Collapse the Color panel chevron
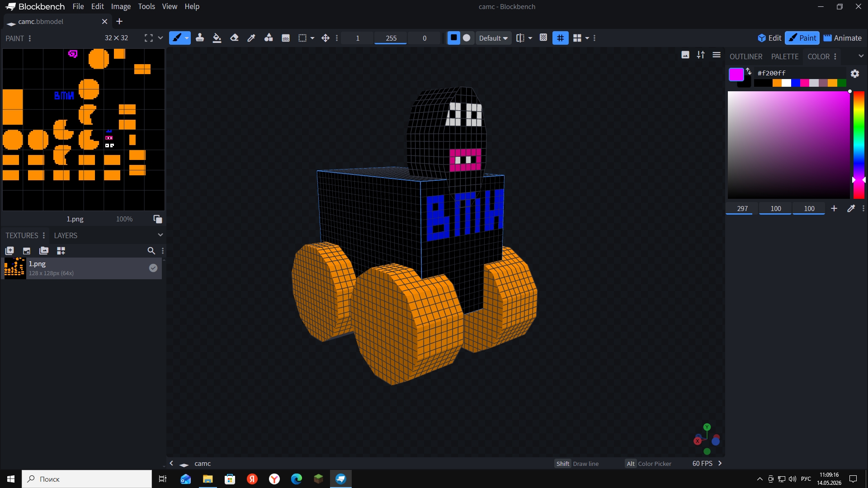The height and width of the screenshot is (488, 868). [861, 56]
